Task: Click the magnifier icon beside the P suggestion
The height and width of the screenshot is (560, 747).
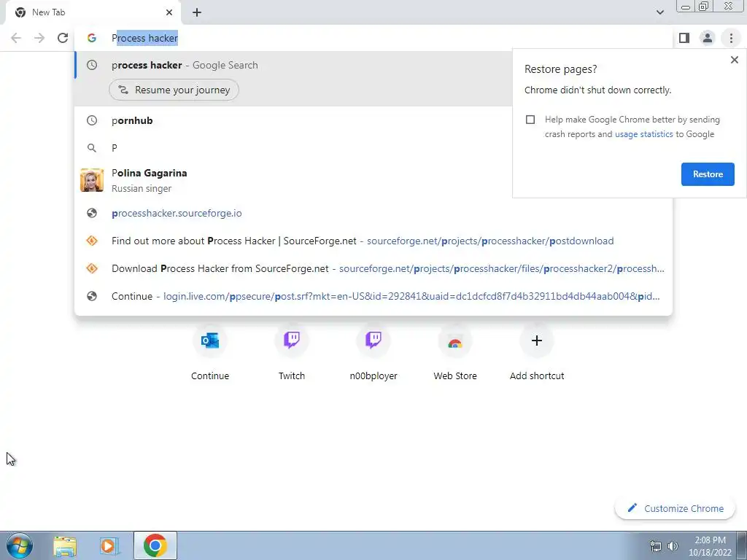Action: pyautogui.click(x=92, y=148)
